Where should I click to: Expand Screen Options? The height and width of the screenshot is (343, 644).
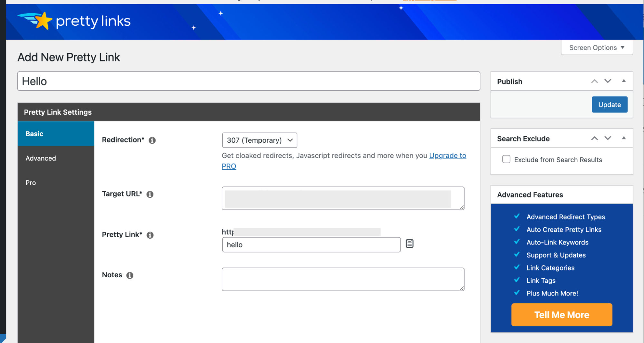tap(597, 48)
